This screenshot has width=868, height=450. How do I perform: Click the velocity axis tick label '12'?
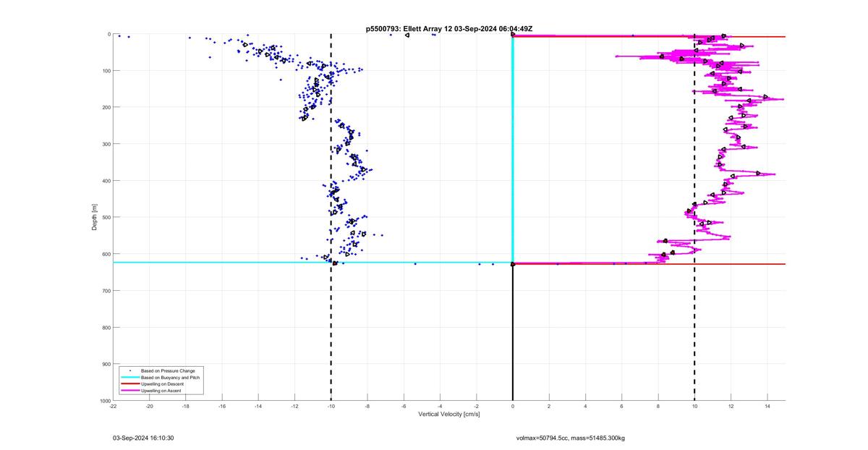[x=731, y=407]
